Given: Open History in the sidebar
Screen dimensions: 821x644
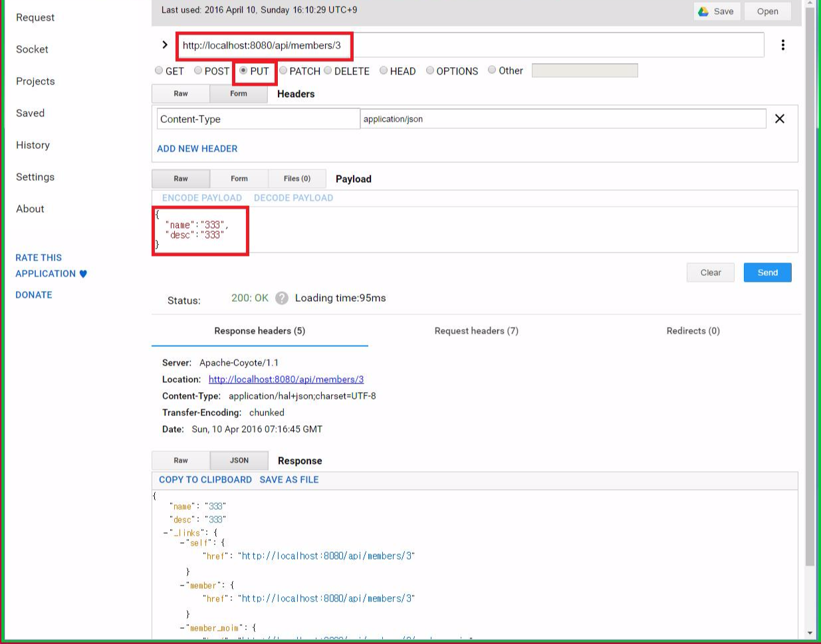Looking at the screenshot, I should [33, 145].
